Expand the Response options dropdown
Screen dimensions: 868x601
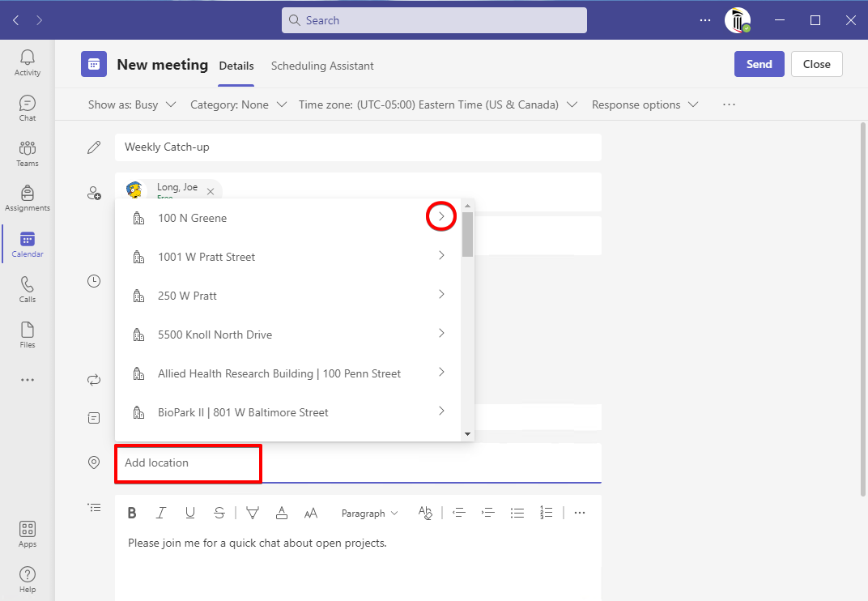(x=645, y=104)
